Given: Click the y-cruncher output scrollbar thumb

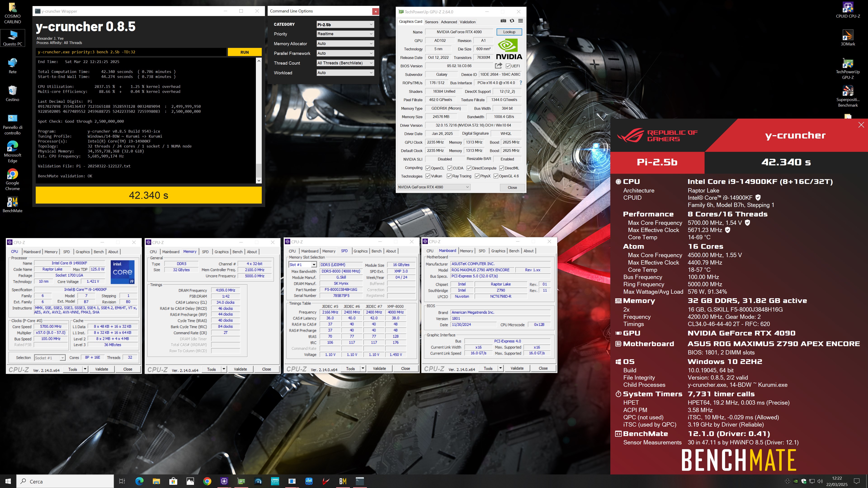Looking at the screenshot, I should tap(259, 170).
